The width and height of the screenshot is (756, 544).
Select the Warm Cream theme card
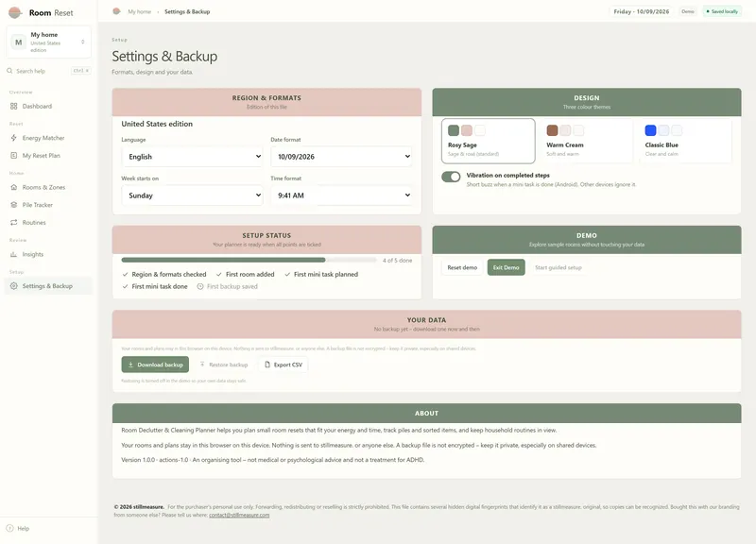(587, 141)
